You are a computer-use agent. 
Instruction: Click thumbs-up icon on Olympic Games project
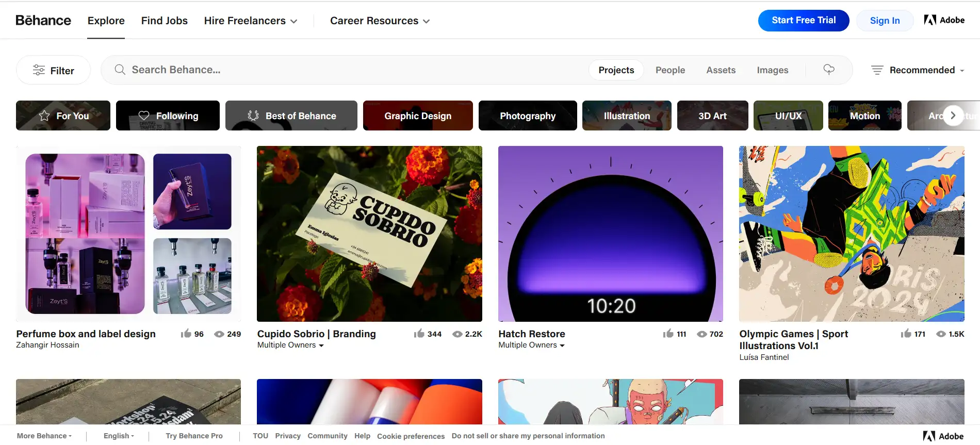906,334
